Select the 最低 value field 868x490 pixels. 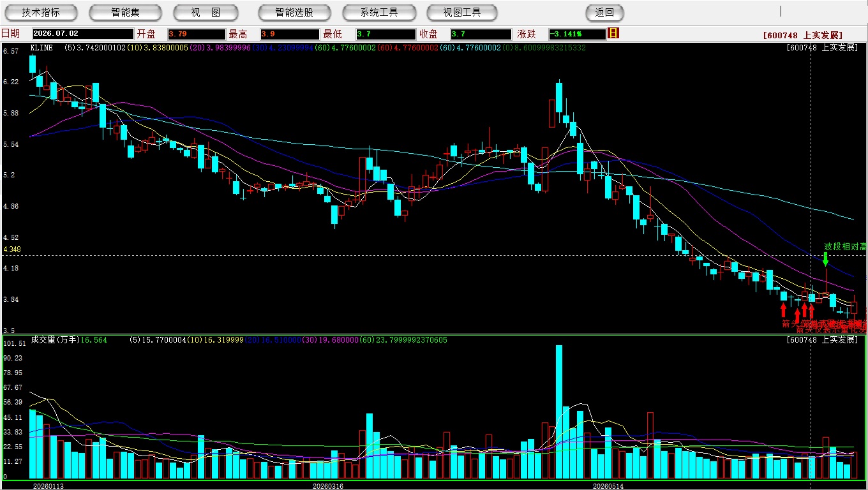(385, 34)
